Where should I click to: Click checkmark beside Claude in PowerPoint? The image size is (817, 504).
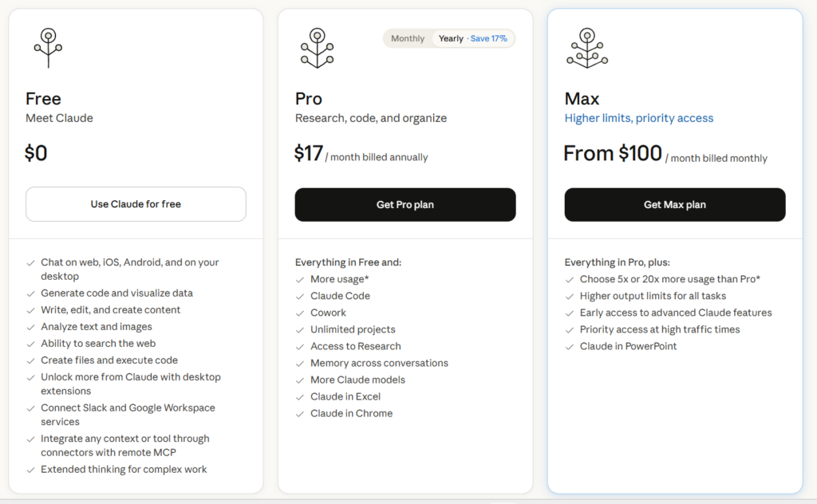570,347
